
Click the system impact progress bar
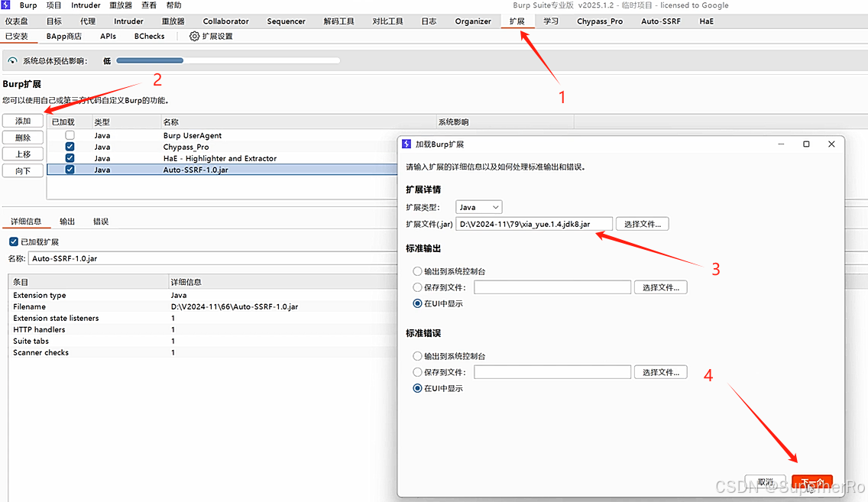click(228, 60)
